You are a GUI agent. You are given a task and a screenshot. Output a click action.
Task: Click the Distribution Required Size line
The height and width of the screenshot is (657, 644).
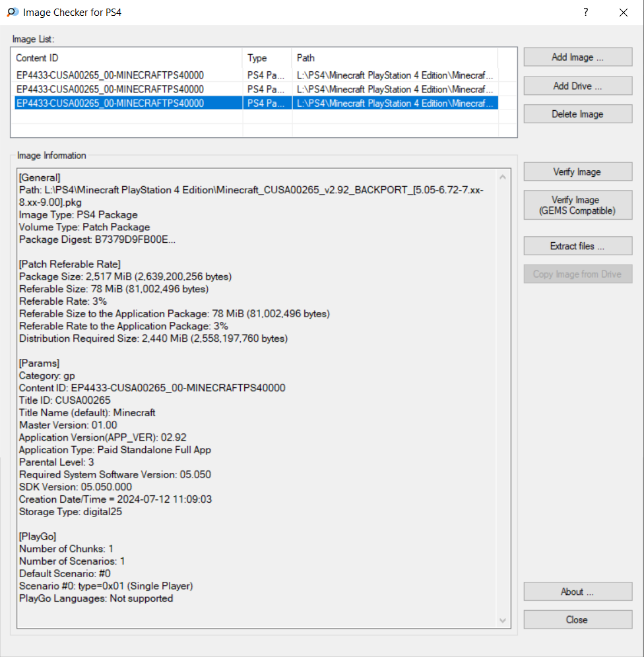click(x=153, y=338)
